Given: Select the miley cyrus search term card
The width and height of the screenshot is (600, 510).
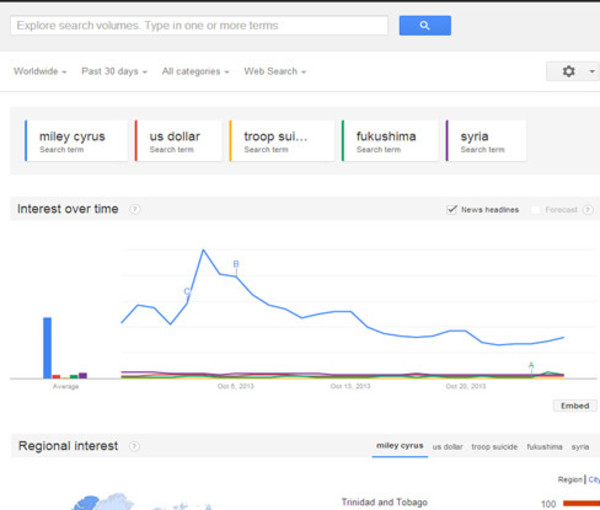Looking at the screenshot, I should (x=76, y=141).
